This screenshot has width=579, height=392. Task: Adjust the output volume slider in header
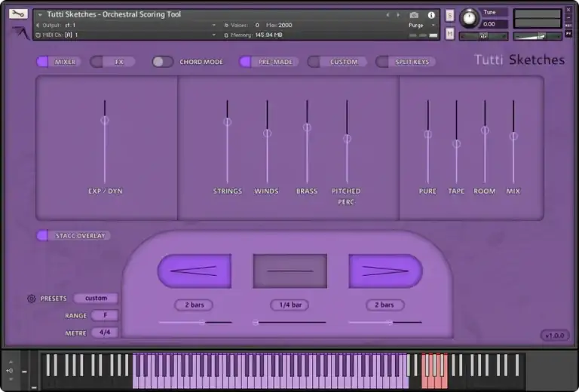coord(538,36)
